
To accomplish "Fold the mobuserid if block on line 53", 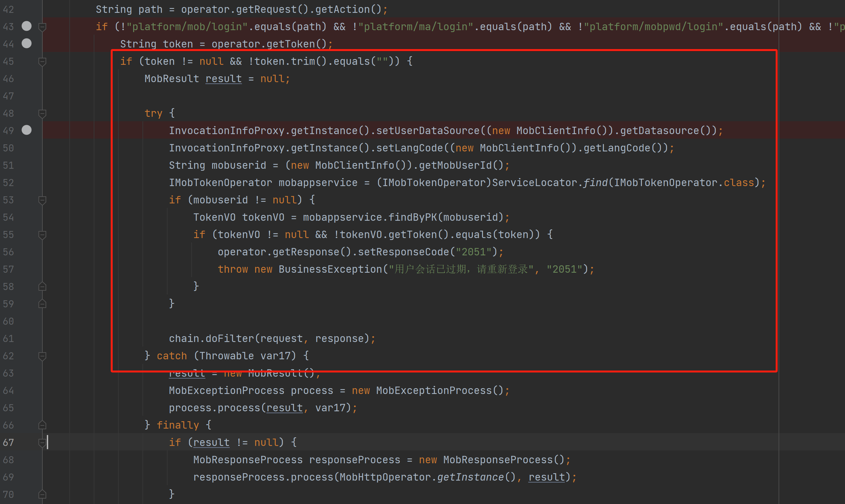I will pyautogui.click(x=42, y=200).
